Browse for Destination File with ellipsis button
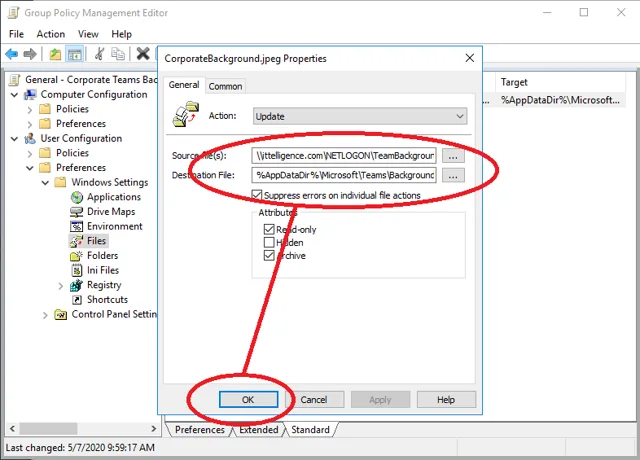The width and height of the screenshot is (640, 460). tap(453, 176)
